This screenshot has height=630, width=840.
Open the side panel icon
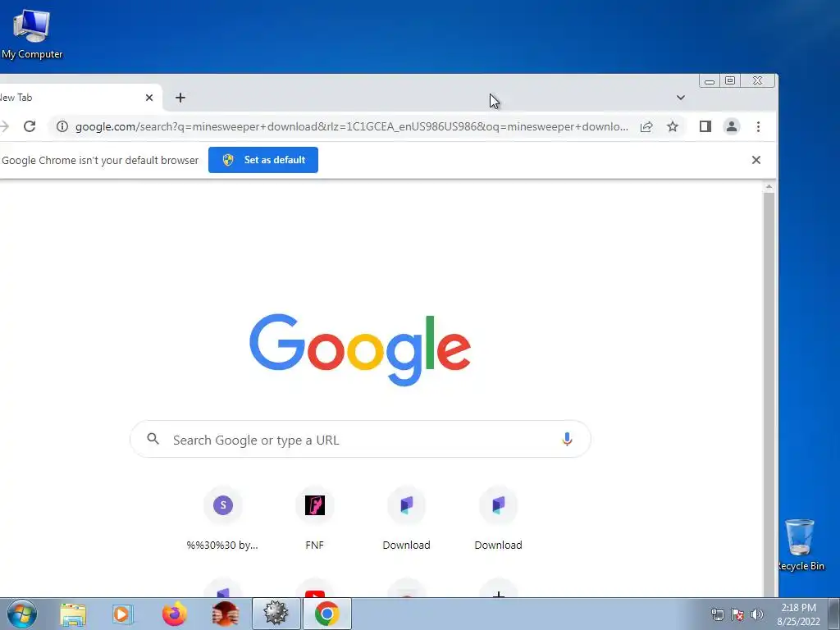pos(705,126)
